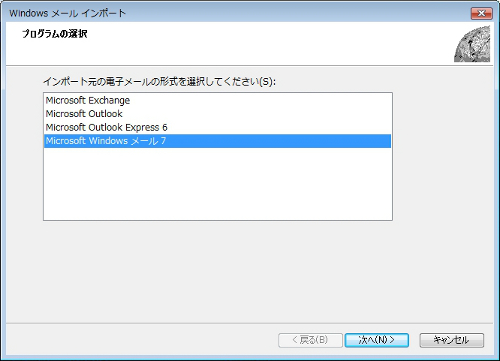Close the Windows メール インポート dialog
The height and width of the screenshot is (361, 500).
click(x=482, y=13)
